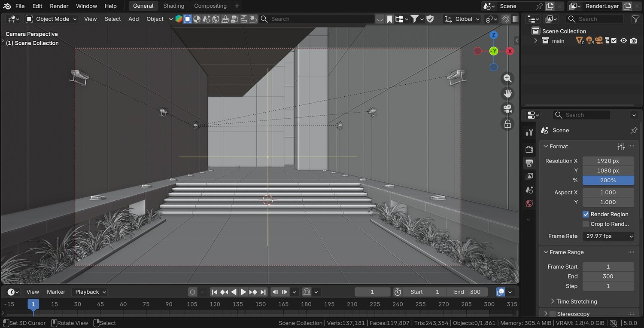Toggle camera view with the camera icon
Screen dimensions: 644x328
pos(507,108)
